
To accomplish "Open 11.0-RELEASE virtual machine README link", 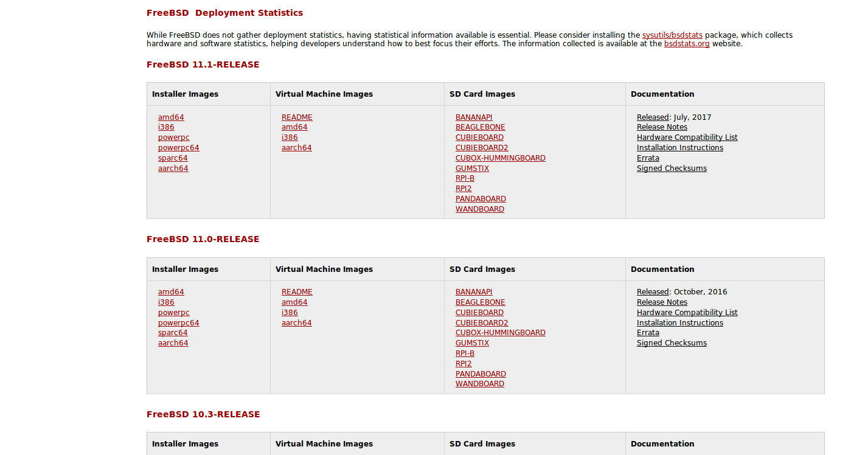I will coord(297,292).
